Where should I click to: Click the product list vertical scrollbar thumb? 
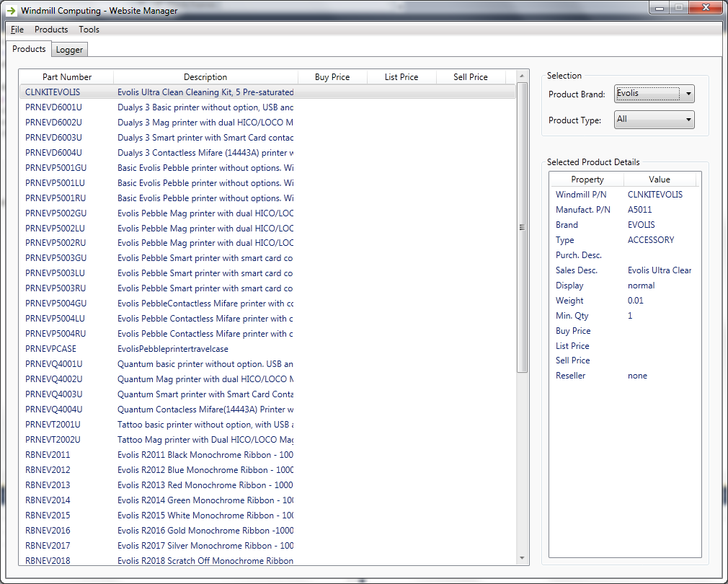pyautogui.click(x=522, y=228)
